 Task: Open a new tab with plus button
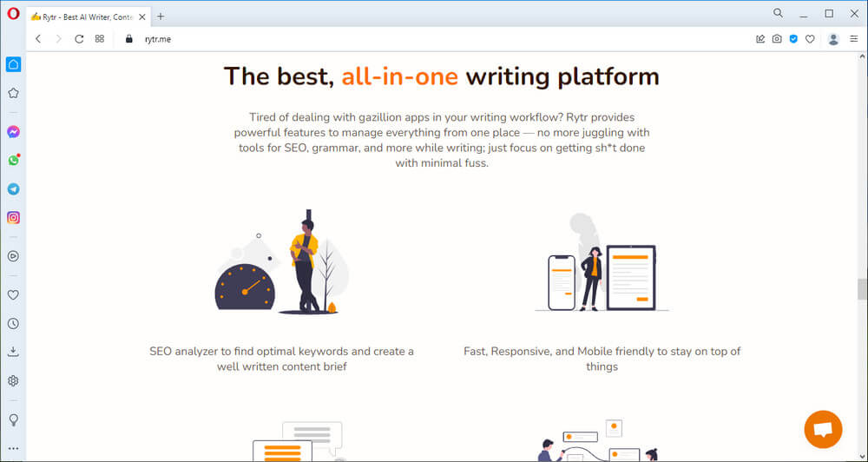pyautogui.click(x=161, y=16)
